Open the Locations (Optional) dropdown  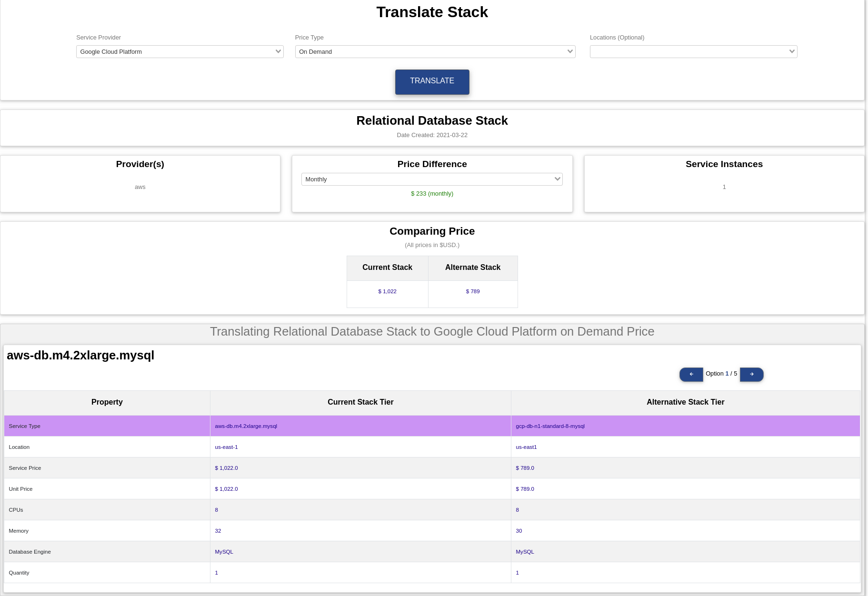(693, 51)
